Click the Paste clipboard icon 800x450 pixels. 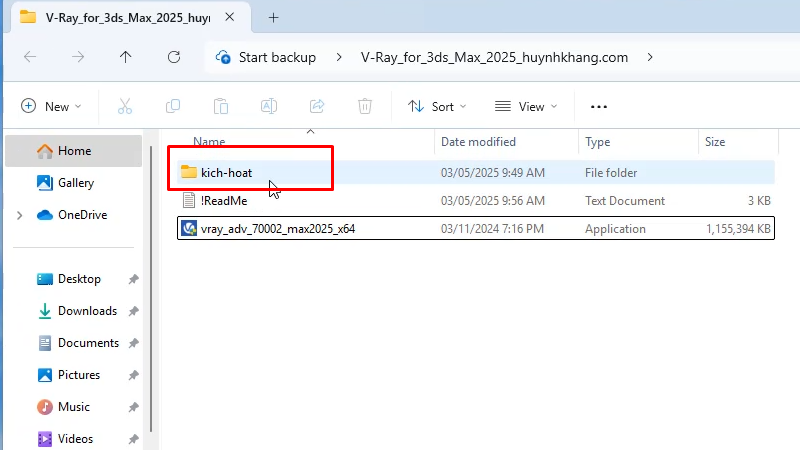[x=221, y=106]
